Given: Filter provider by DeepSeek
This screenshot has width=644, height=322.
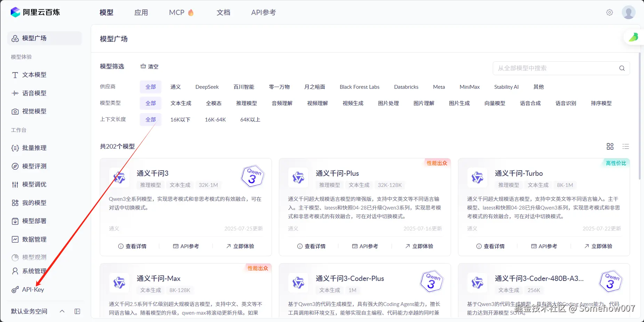Looking at the screenshot, I should pyautogui.click(x=207, y=87).
